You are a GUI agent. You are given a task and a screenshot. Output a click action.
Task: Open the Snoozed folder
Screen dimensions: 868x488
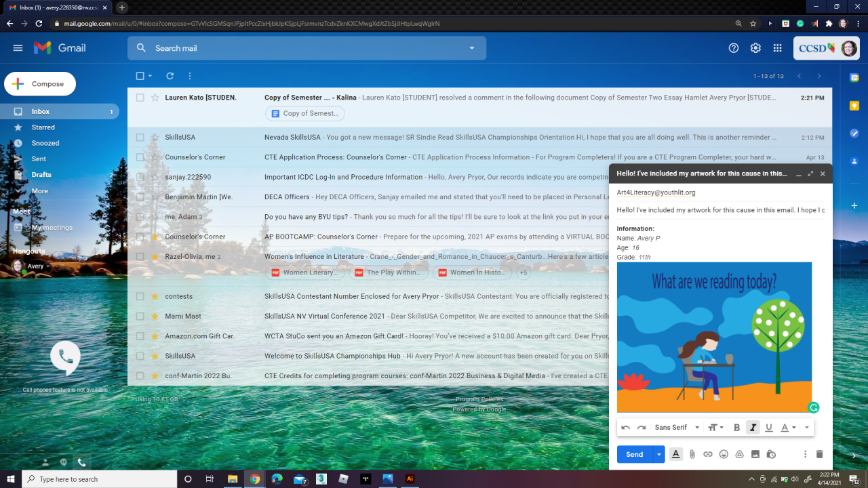coord(45,143)
